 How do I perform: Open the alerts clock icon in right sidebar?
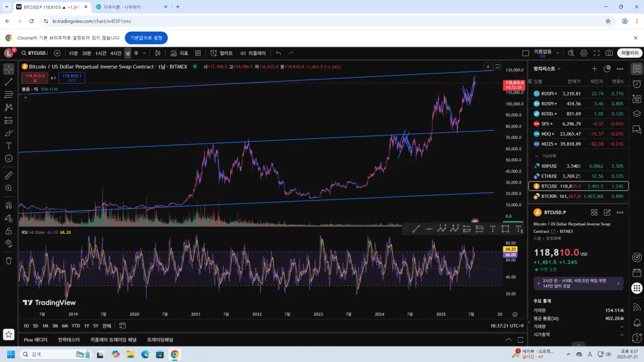tap(636, 84)
